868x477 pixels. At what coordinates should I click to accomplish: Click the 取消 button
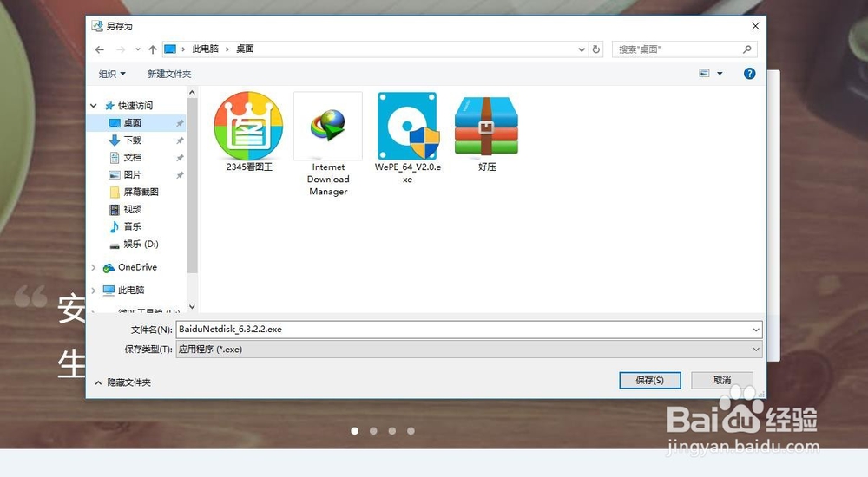722,380
